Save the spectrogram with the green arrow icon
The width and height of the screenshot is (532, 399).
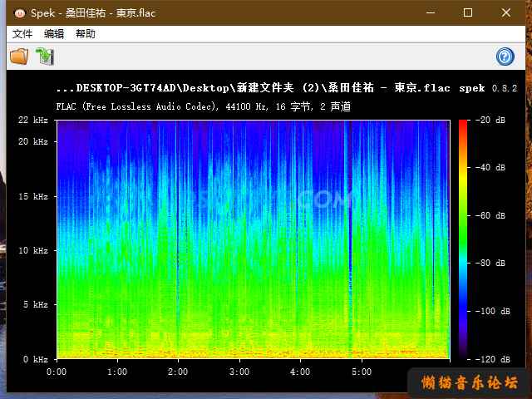click(45, 57)
